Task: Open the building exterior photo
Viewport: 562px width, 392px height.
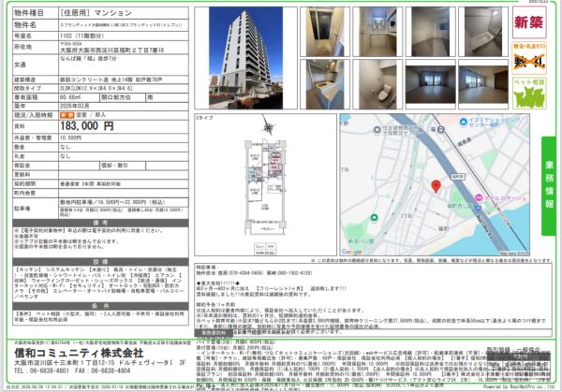Action: (x=245, y=58)
